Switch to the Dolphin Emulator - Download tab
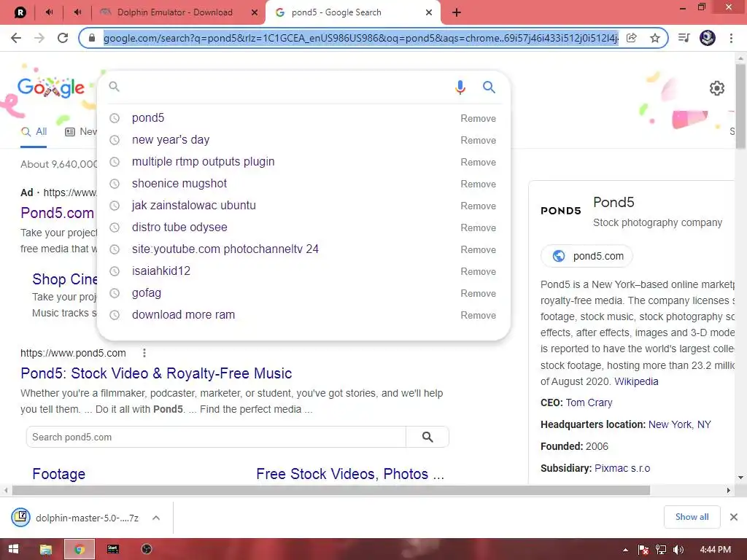747x560 pixels. point(175,12)
